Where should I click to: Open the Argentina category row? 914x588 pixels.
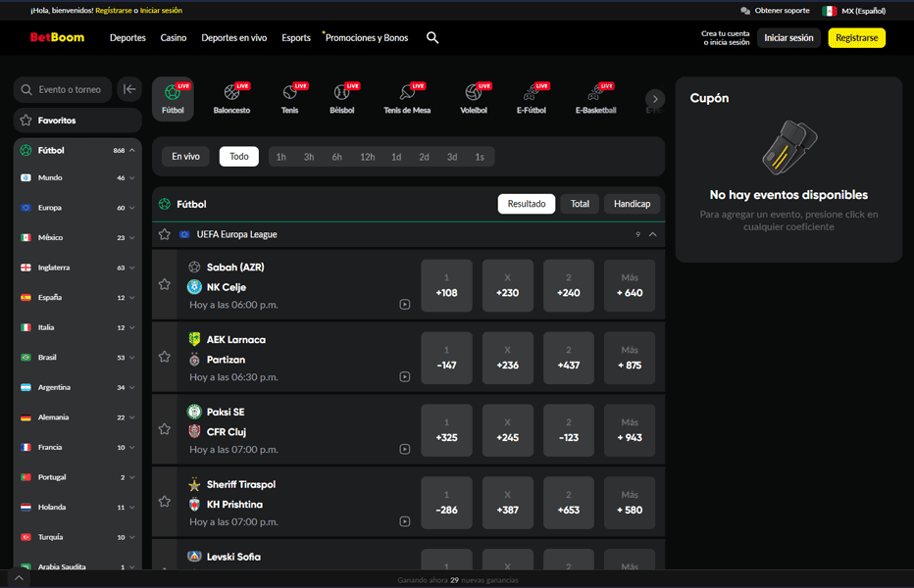click(77, 387)
